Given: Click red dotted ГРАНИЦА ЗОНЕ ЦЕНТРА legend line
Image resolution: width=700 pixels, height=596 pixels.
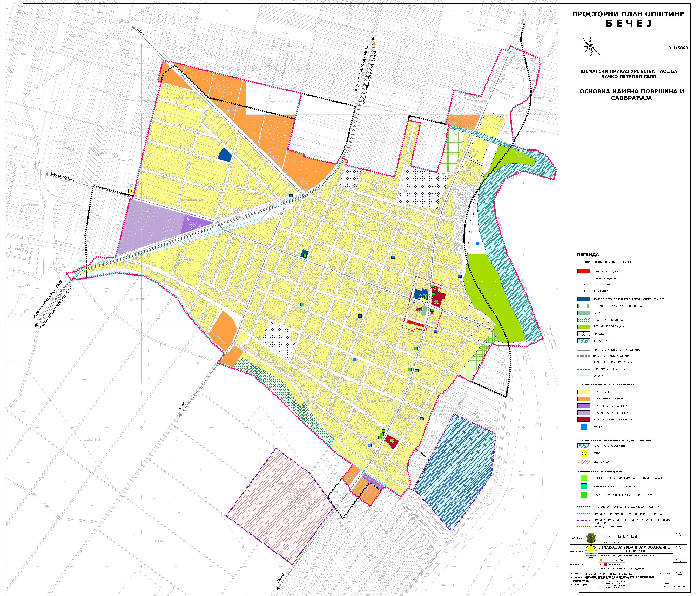Looking at the screenshot, I should [583, 526].
